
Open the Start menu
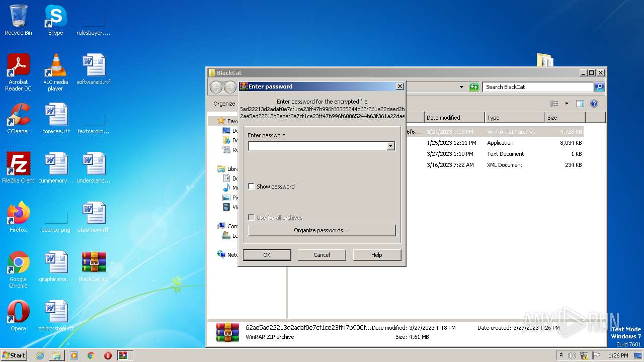[14, 355]
